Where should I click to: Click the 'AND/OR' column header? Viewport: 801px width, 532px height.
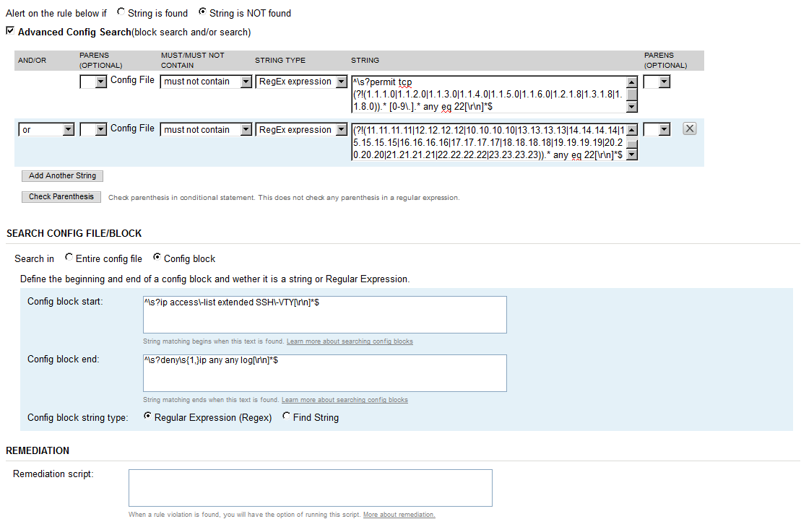[33, 60]
